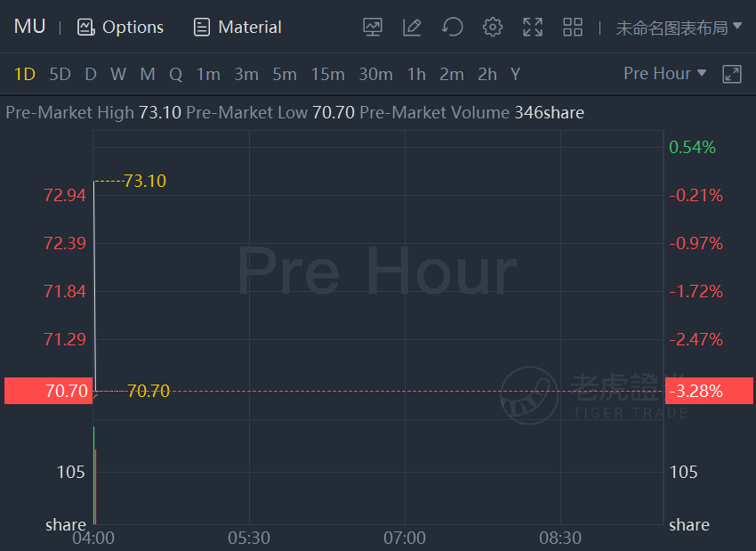The height and width of the screenshot is (551, 756).
Task: Open the Material document button
Action: 237,27
